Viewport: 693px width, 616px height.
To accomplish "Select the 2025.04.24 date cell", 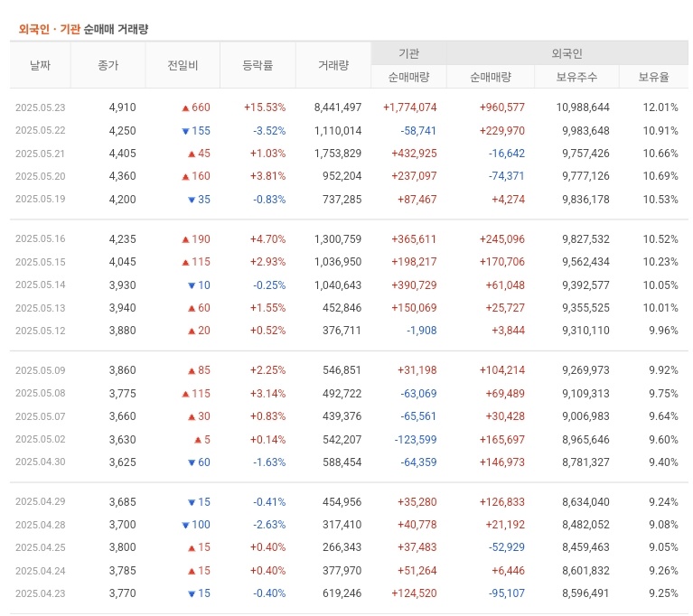I will click(x=41, y=571).
